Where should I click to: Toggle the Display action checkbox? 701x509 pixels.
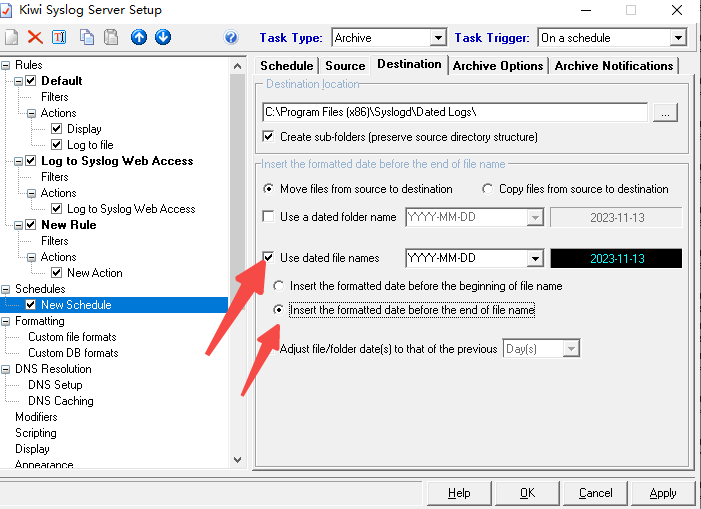coord(56,129)
